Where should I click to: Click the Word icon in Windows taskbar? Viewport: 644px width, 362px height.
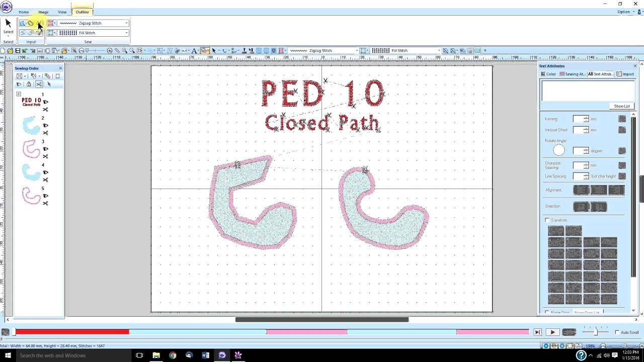205,355
